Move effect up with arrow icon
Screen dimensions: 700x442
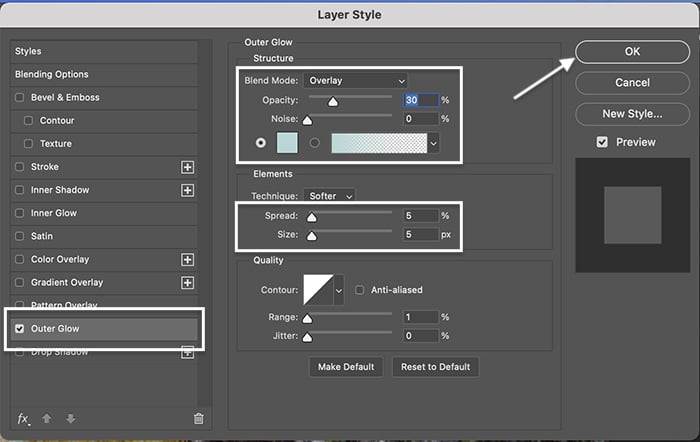tap(46, 418)
